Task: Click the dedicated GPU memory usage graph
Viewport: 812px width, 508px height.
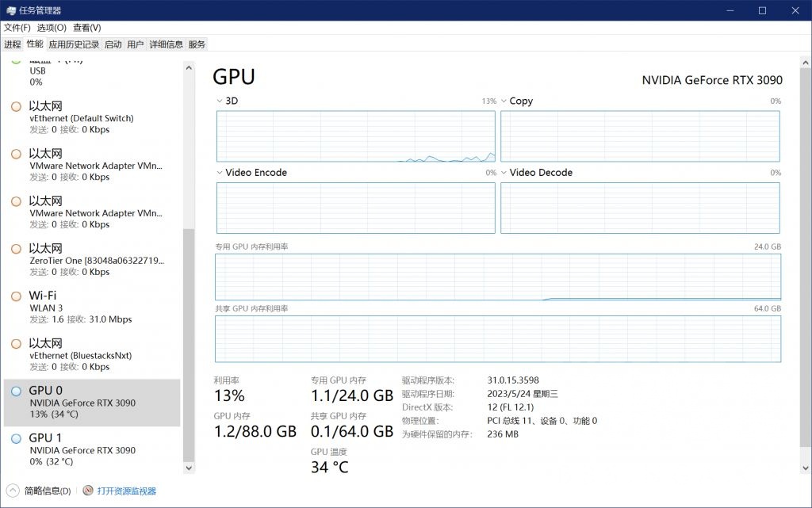Action: tap(498, 277)
